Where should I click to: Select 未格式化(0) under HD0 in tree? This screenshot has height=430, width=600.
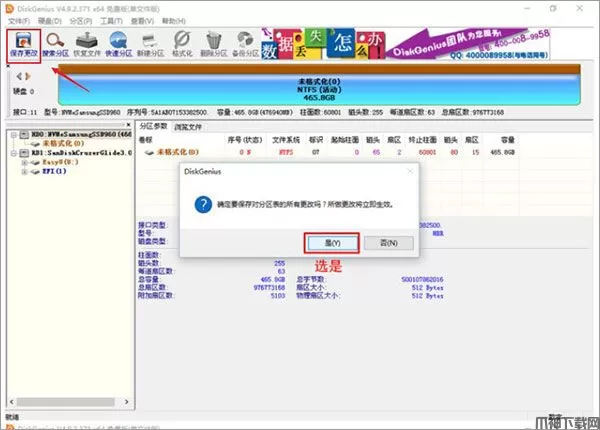[63, 143]
